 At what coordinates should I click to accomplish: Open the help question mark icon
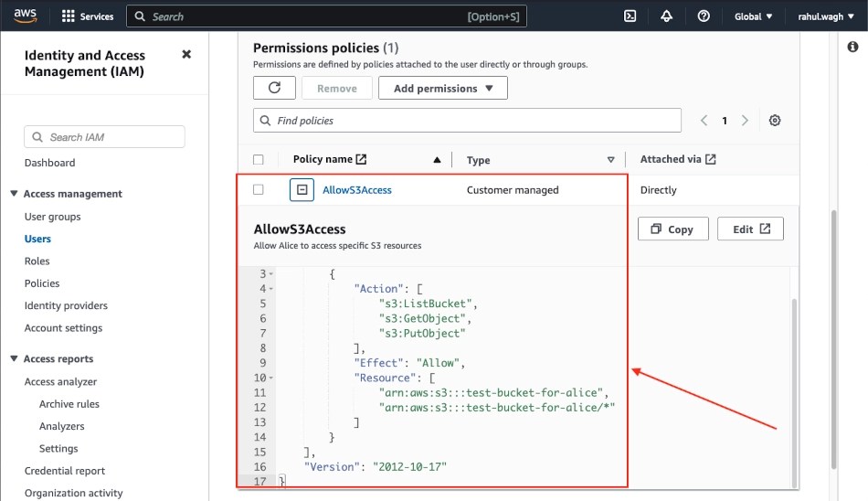click(x=704, y=16)
